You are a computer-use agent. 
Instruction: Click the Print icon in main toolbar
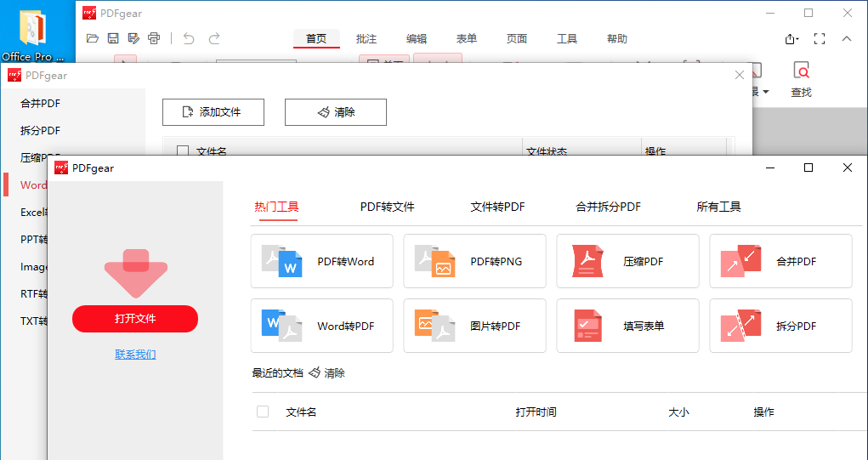click(154, 38)
